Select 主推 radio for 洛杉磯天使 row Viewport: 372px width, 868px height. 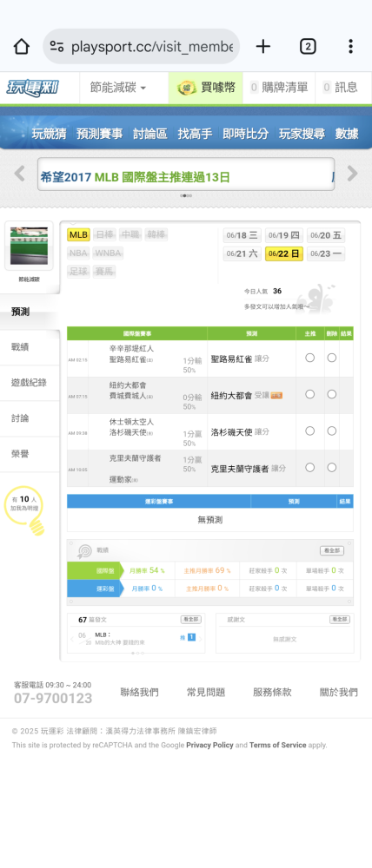(310, 431)
